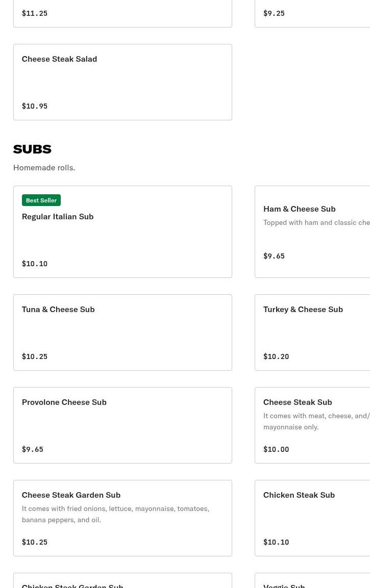Click the $10.95 salad price

(35, 106)
